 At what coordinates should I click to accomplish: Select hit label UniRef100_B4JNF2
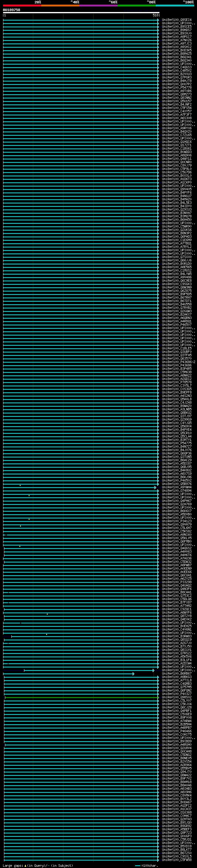tap(177, 104)
